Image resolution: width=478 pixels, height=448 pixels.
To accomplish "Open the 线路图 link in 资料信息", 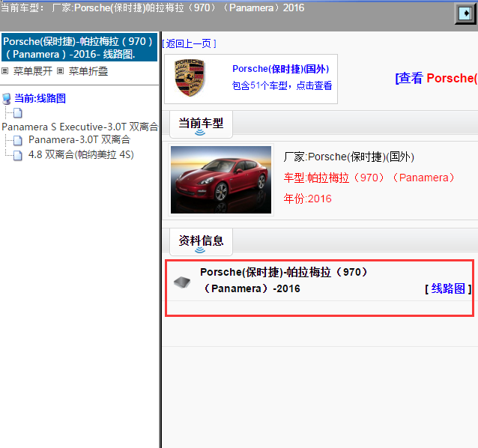I will pos(448,288).
